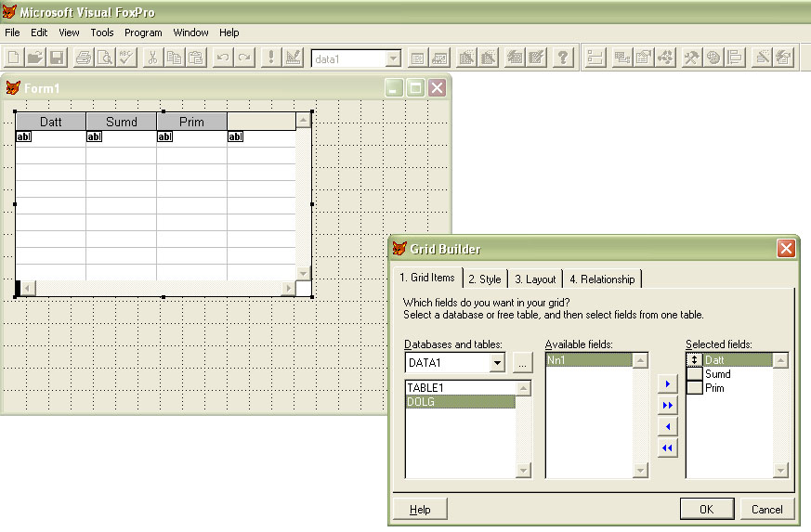The width and height of the screenshot is (811, 532).
Task: Select the Sumd selected field
Action: tap(738, 374)
